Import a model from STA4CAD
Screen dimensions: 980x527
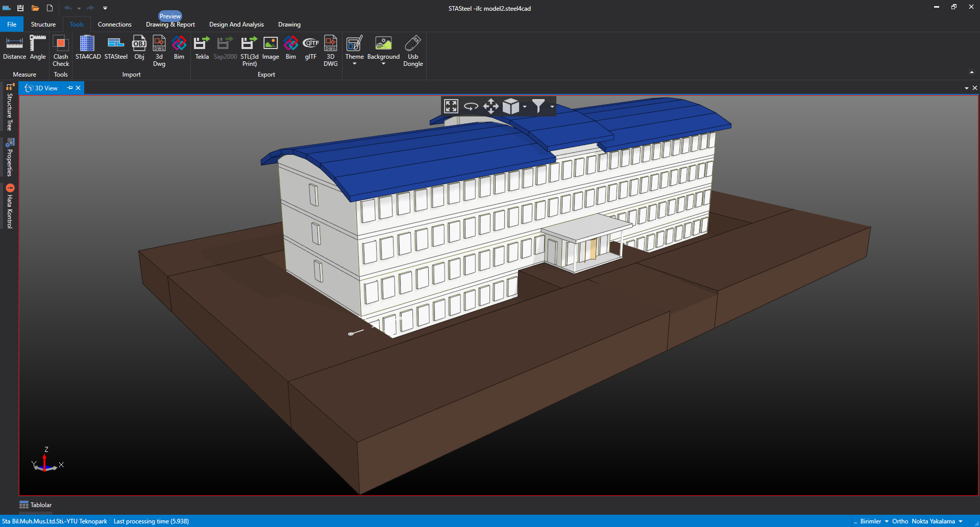tap(88, 48)
